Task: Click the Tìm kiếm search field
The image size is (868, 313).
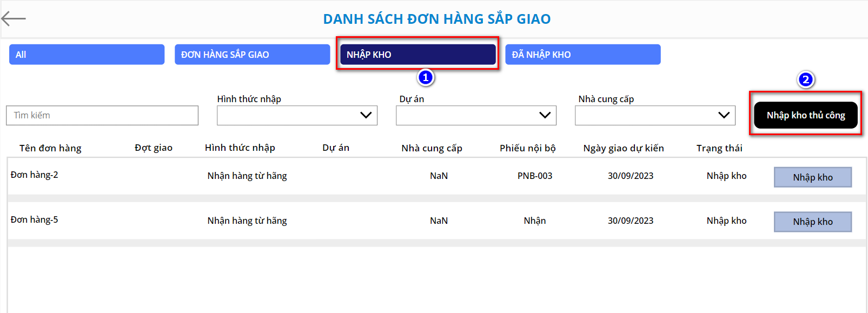Action: 102,115
